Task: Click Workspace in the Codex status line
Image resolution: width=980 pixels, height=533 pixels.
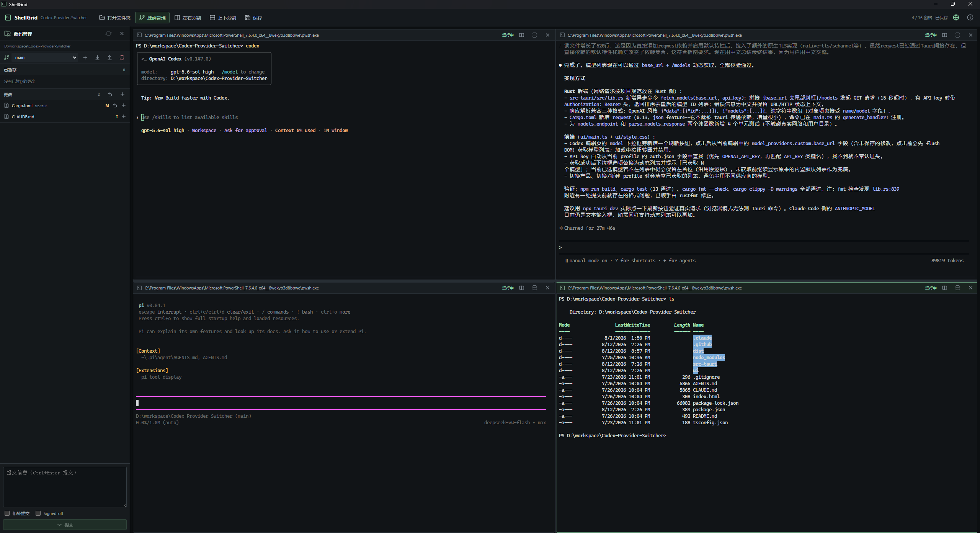Action: click(204, 130)
